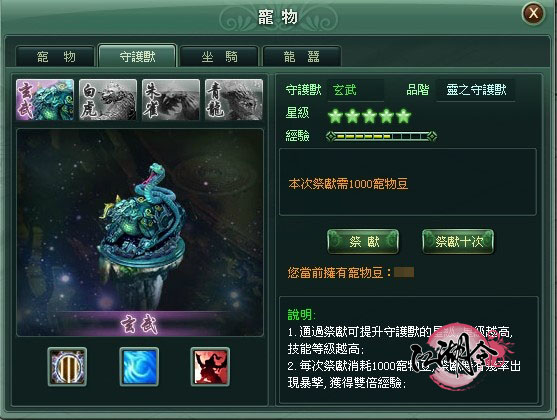Click the 經驗 experience progress bar

pos(382,136)
